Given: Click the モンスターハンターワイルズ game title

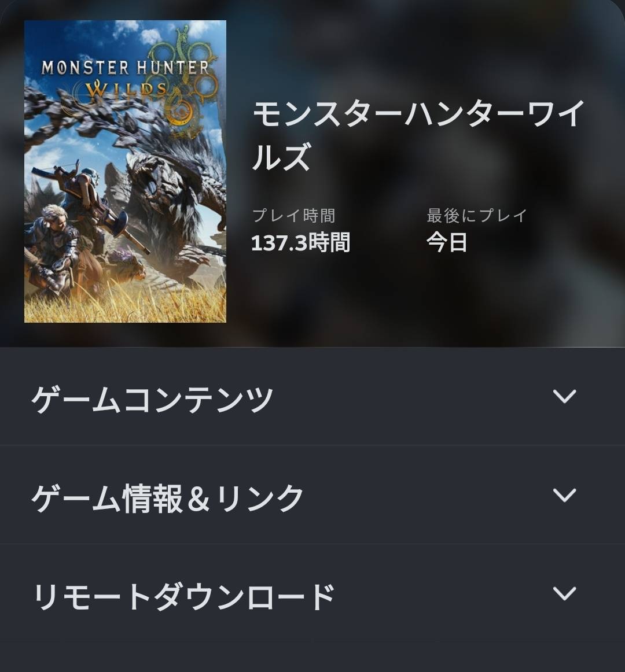Looking at the screenshot, I should tap(418, 135).
